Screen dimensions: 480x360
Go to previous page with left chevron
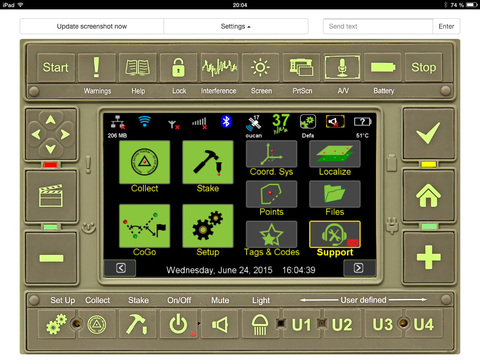pos(121,268)
